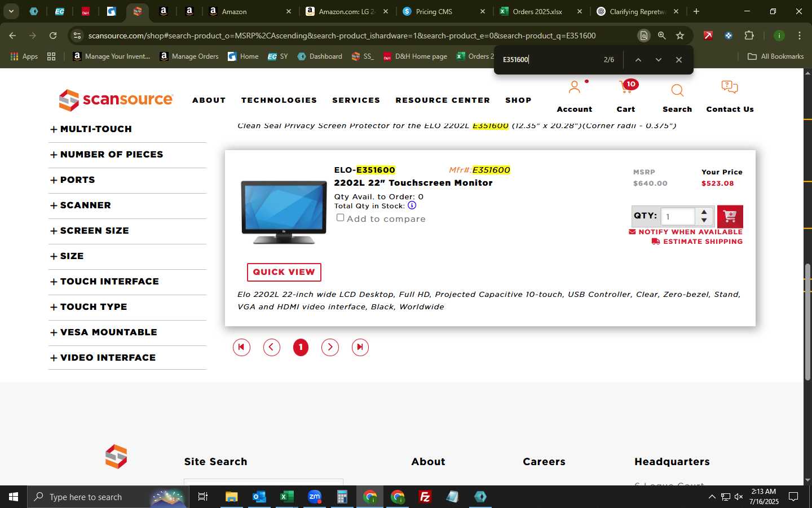This screenshot has height=508, width=812.
Task: Open the Contact Us chat icon
Action: pos(730,87)
